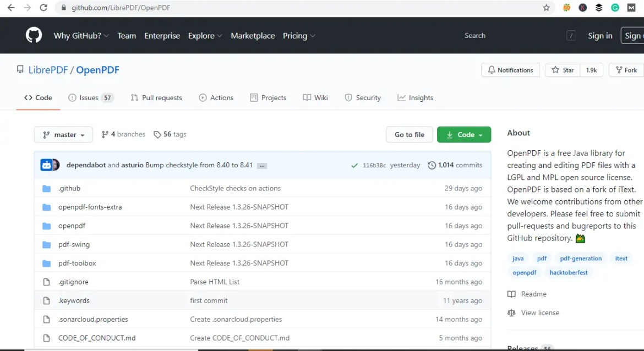Click the Notifications button

pyautogui.click(x=510, y=70)
